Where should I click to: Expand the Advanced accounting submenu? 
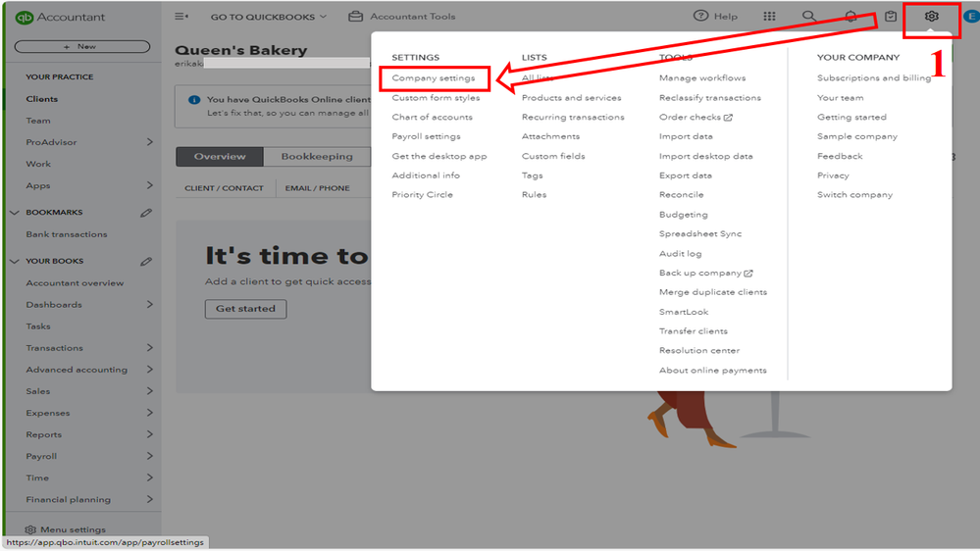click(150, 370)
